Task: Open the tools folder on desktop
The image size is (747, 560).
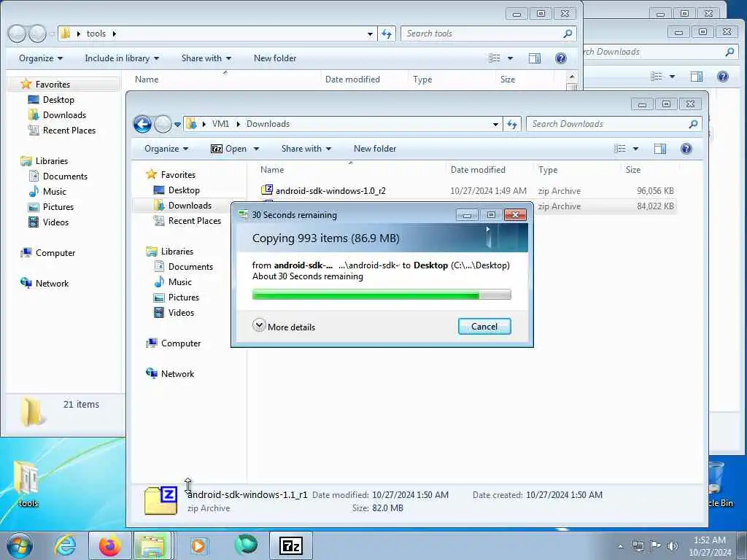Action: point(28,483)
